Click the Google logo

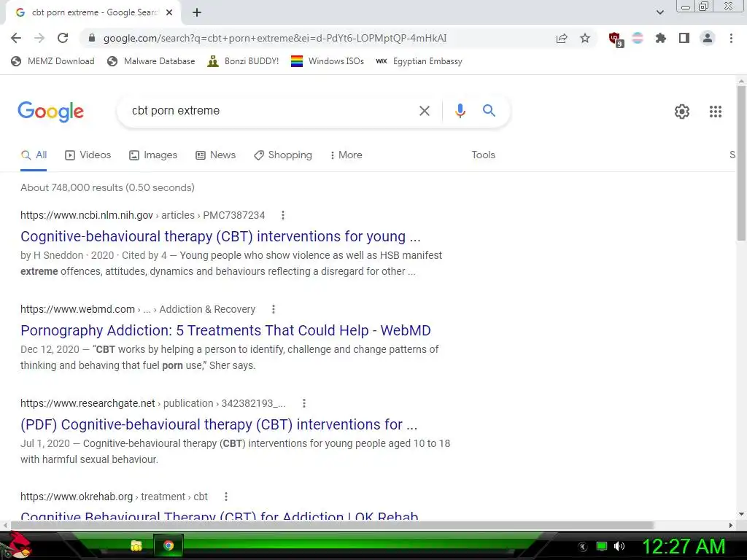tap(50, 112)
